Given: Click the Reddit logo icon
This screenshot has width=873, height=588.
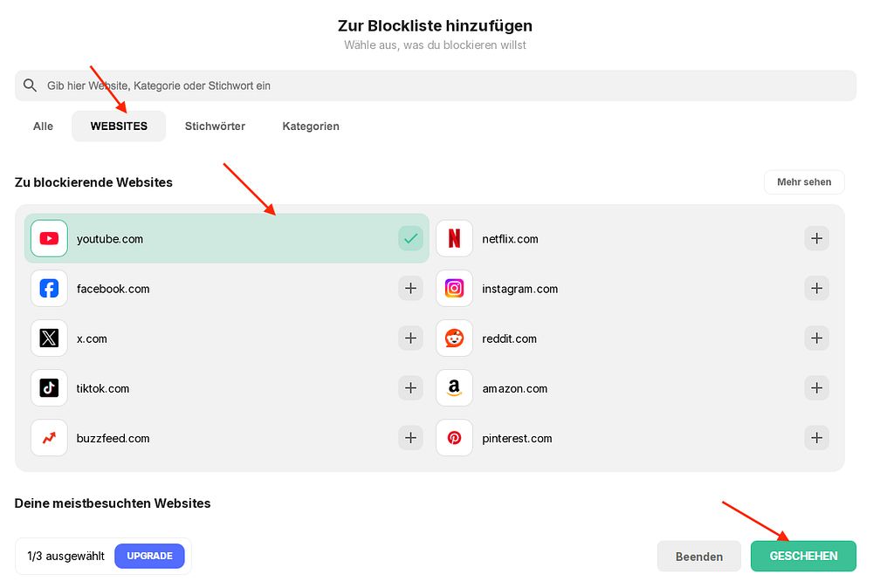Looking at the screenshot, I should tap(454, 338).
